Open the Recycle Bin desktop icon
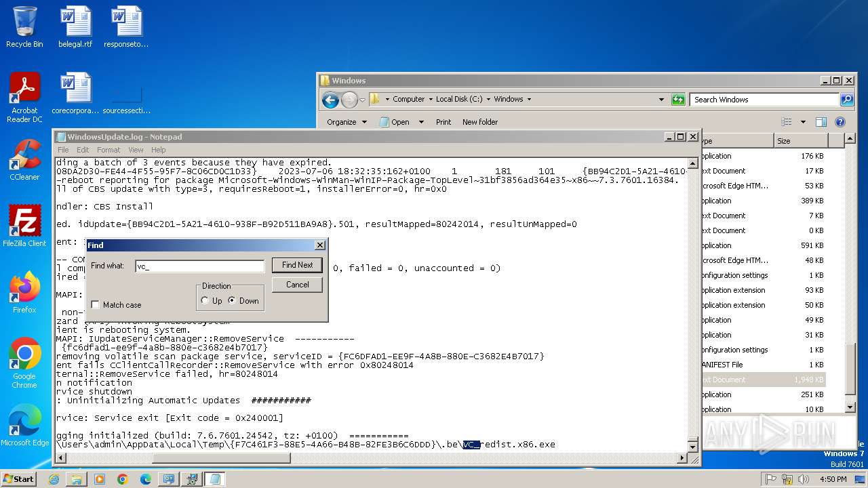Viewport: 868px width, 488px height. [x=24, y=27]
